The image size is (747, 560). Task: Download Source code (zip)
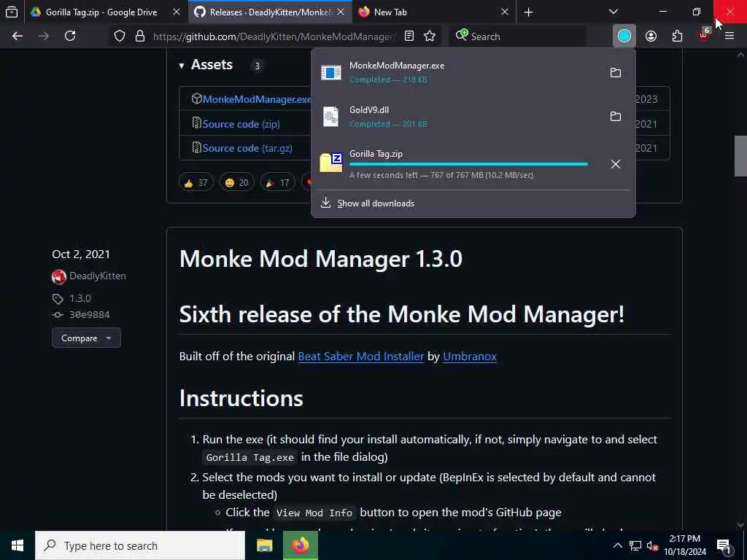click(241, 124)
